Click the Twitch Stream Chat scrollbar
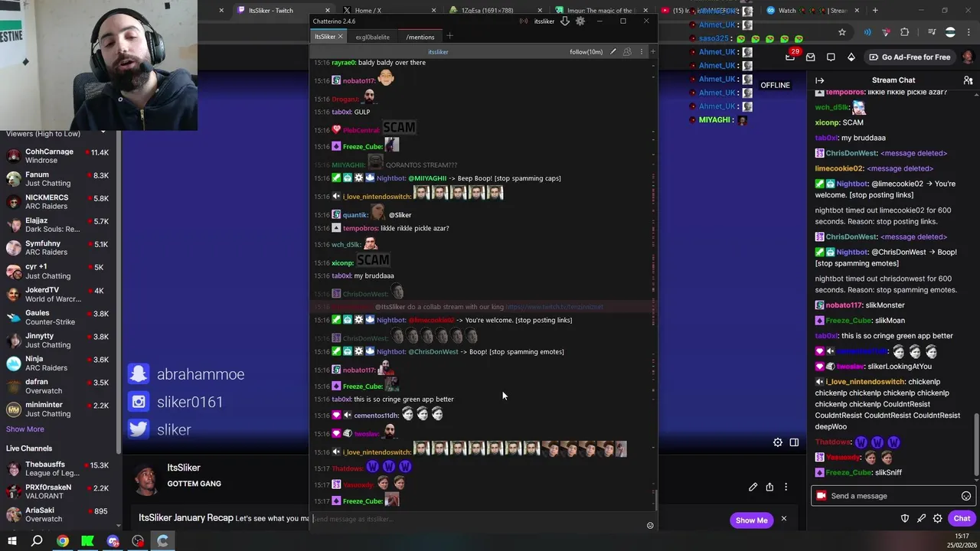 point(976,444)
